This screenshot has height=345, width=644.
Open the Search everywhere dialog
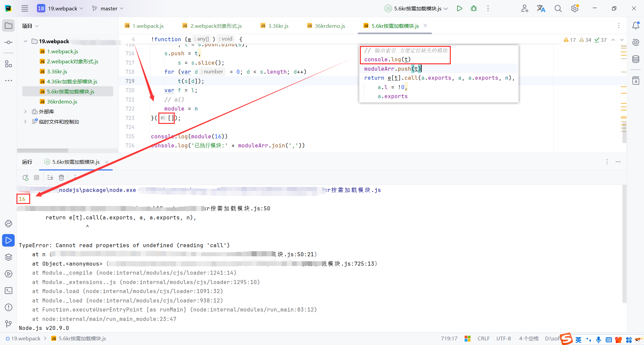pos(558,8)
